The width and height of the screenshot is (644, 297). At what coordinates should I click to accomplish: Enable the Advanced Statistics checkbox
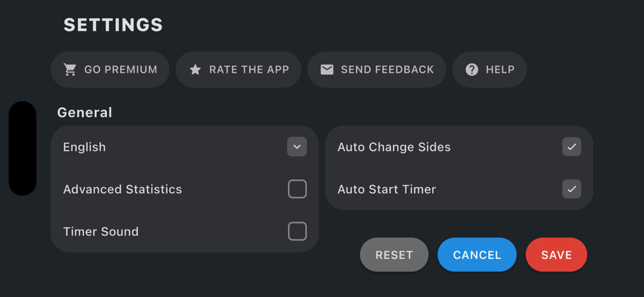click(297, 189)
